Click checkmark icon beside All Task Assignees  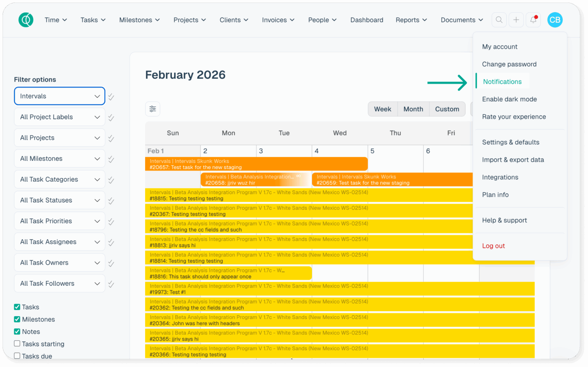tap(111, 242)
